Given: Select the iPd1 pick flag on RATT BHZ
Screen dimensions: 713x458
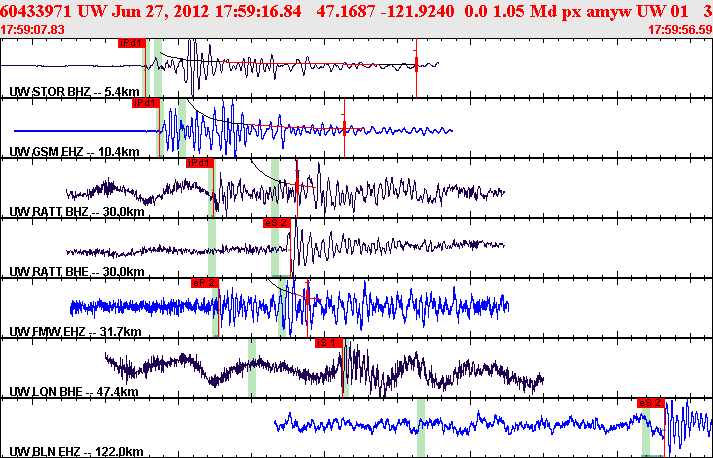Looking at the screenshot, I should [x=199, y=163].
